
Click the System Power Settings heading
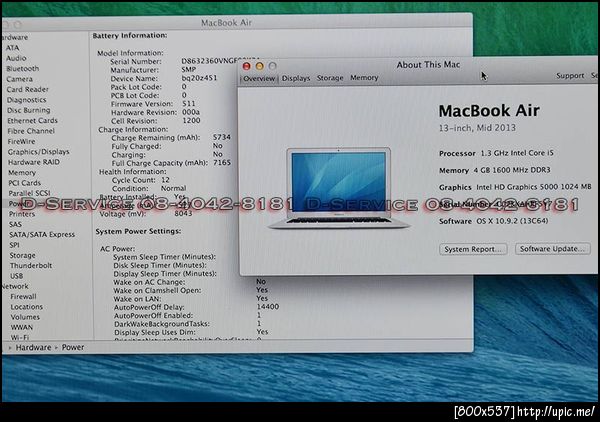tap(138, 231)
